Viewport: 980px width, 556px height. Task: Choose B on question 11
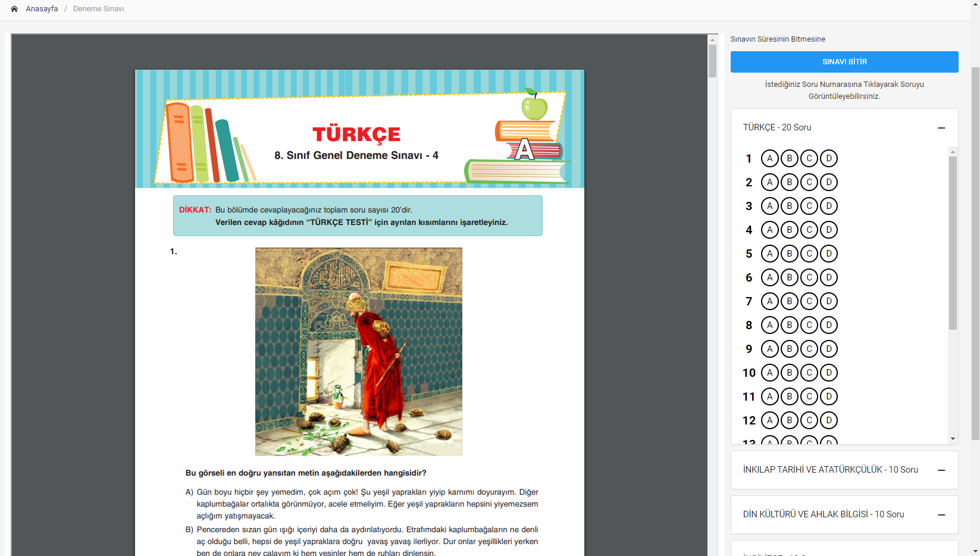coord(790,396)
